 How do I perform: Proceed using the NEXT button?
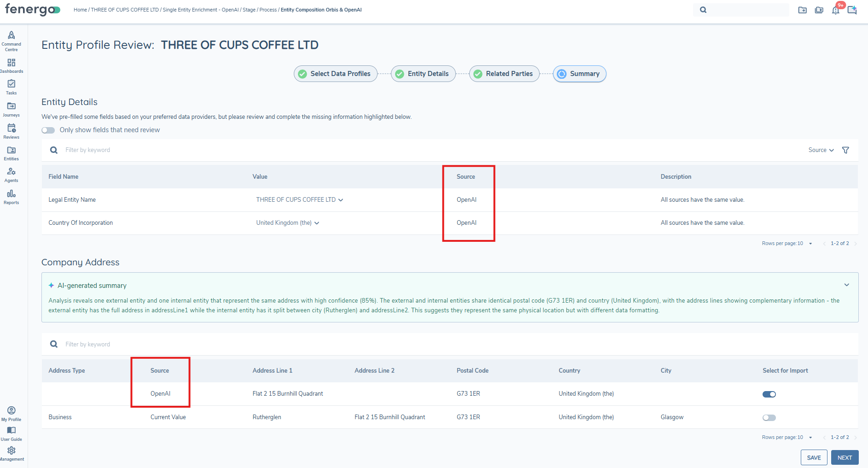point(845,457)
